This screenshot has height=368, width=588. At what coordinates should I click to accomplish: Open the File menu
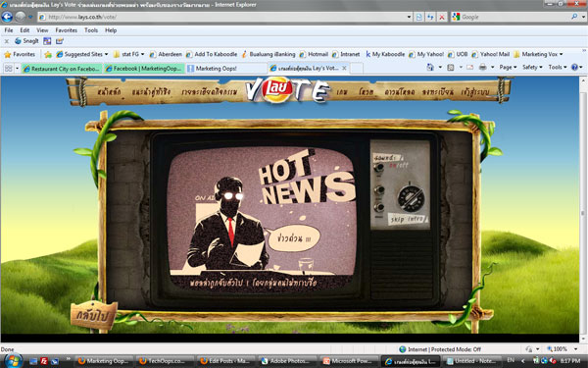(9, 30)
